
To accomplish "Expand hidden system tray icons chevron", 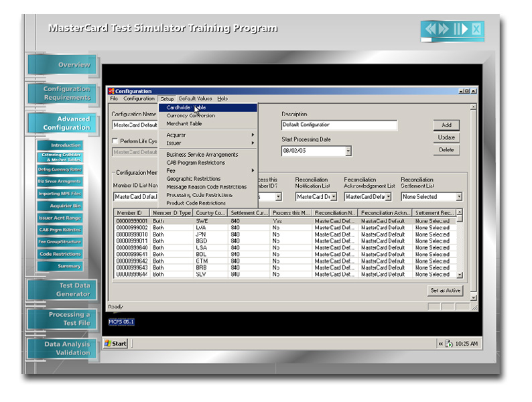I will (x=440, y=344).
